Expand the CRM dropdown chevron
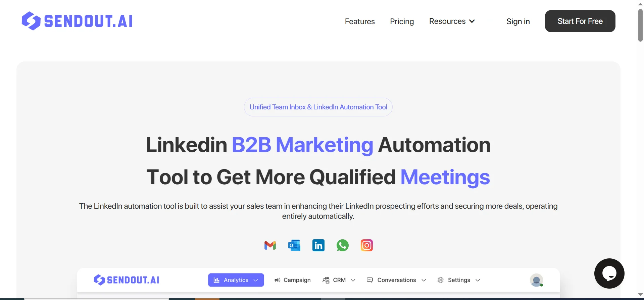644x300 pixels. [x=353, y=280]
